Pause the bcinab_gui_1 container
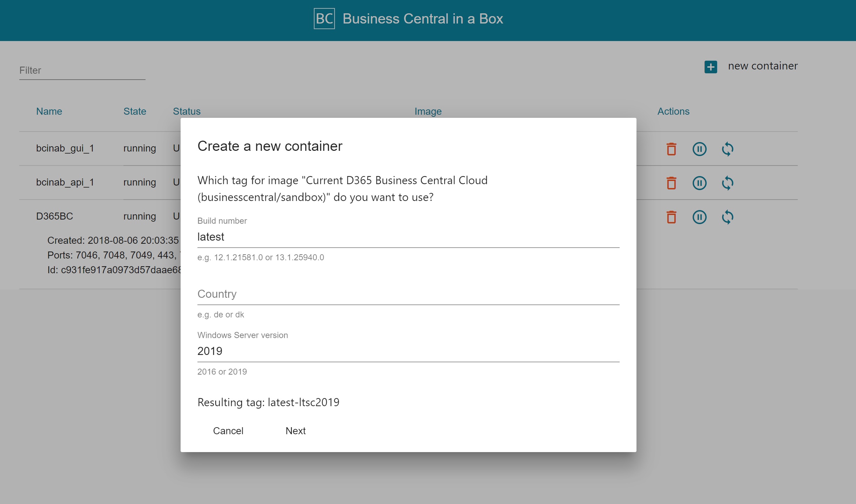This screenshot has width=856, height=504. pyautogui.click(x=699, y=149)
